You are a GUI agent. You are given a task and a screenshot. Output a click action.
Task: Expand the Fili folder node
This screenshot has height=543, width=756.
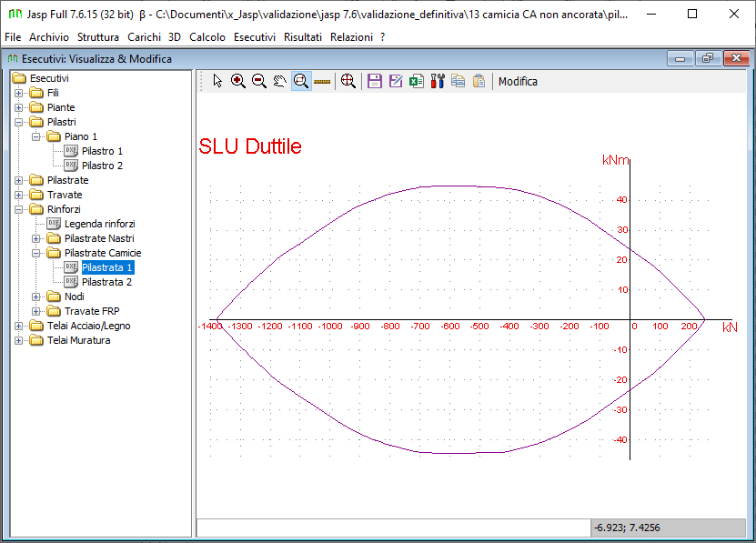(18, 93)
